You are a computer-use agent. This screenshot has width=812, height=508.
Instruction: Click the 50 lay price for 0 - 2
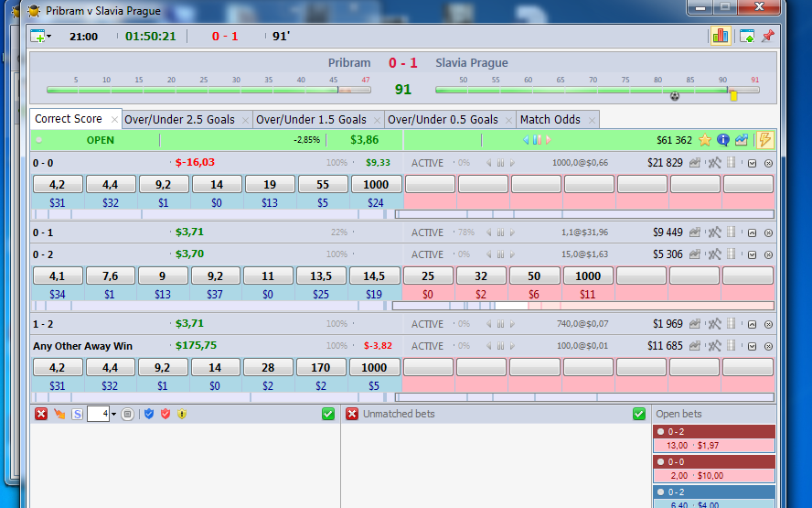pyautogui.click(x=534, y=276)
